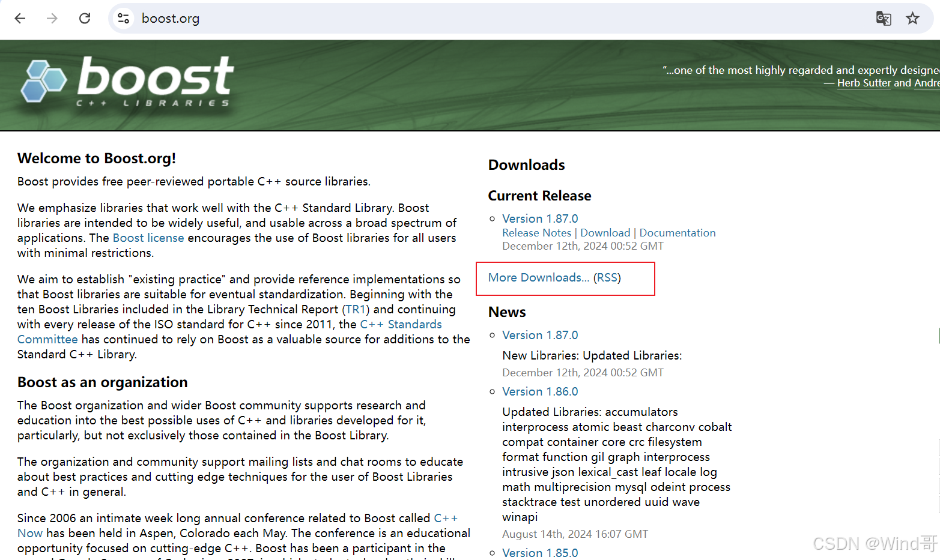The image size is (940, 560).
Task: Open the Documentation for version 1.87.0
Action: point(677,232)
